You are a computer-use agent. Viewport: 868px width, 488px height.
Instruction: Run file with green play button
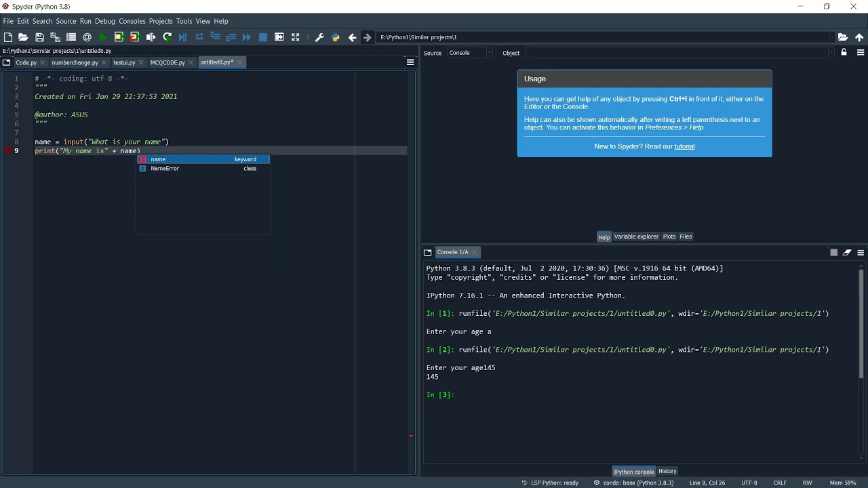(x=103, y=37)
